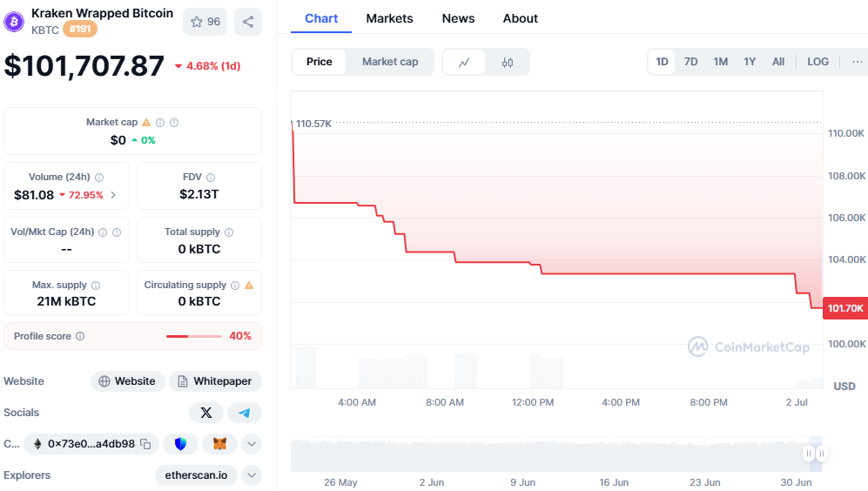Open the About tab
The image size is (868, 491).
pos(520,18)
